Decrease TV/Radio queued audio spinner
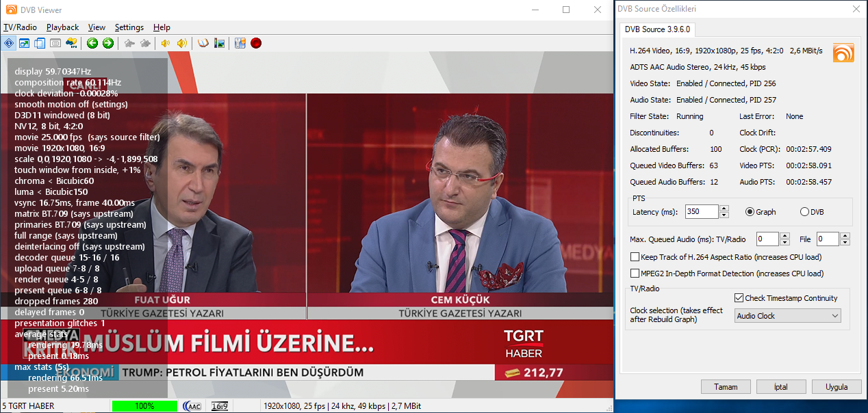Viewport: 868px width, 413px height. 784,243
